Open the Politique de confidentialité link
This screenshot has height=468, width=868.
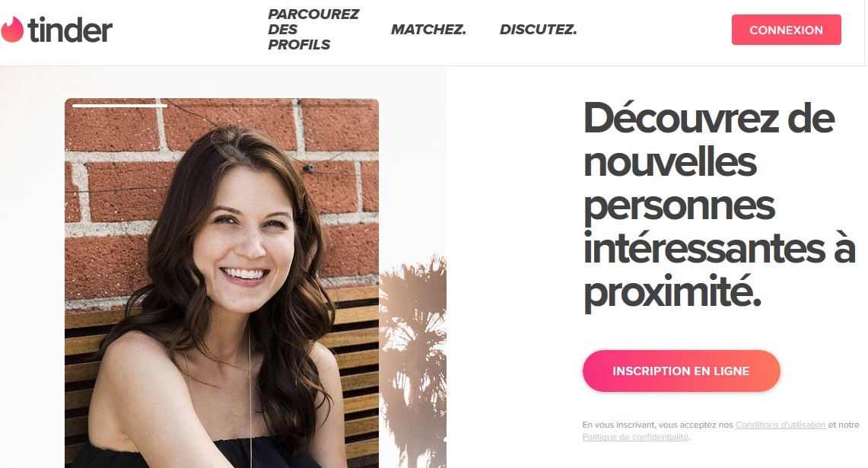(x=635, y=437)
